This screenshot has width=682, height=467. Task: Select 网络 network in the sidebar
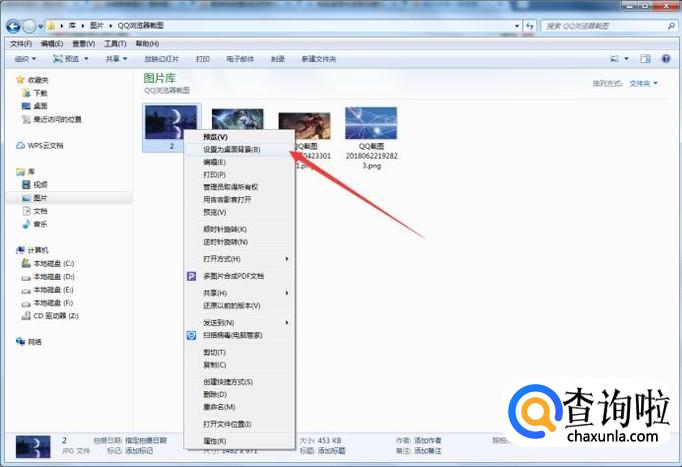click(29, 342)
